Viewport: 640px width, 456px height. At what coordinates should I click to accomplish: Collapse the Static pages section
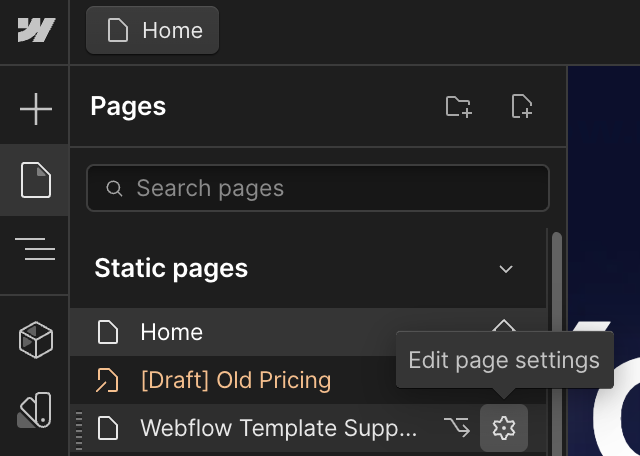click(506, 269)
